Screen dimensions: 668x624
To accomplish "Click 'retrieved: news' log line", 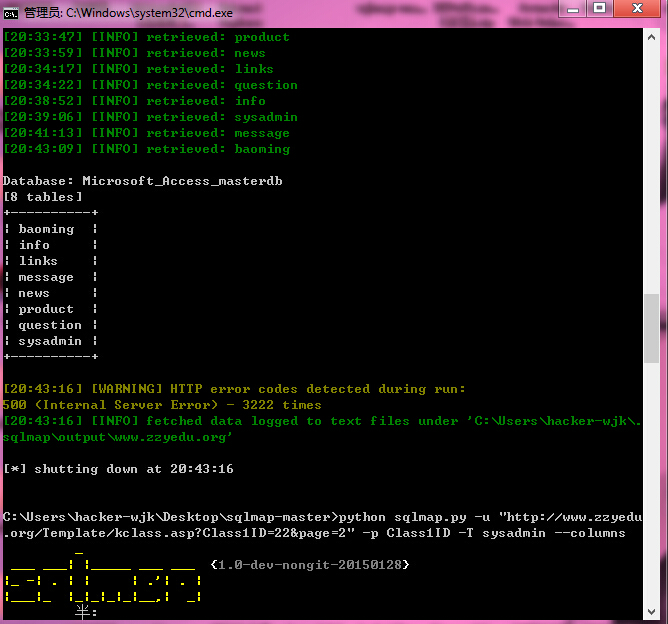I will tap(135, 53).
